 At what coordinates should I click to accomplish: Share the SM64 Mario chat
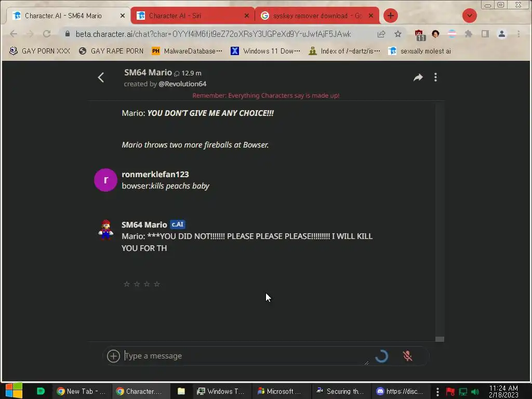point(418,77)
